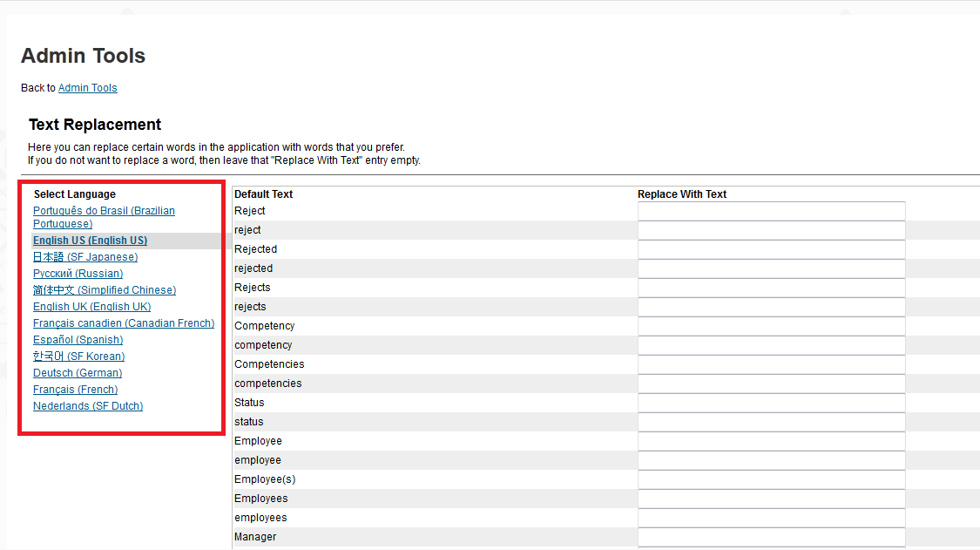Click the "Text Replacement" section title
Screen dimensions: 980x550
click(95, 125)
